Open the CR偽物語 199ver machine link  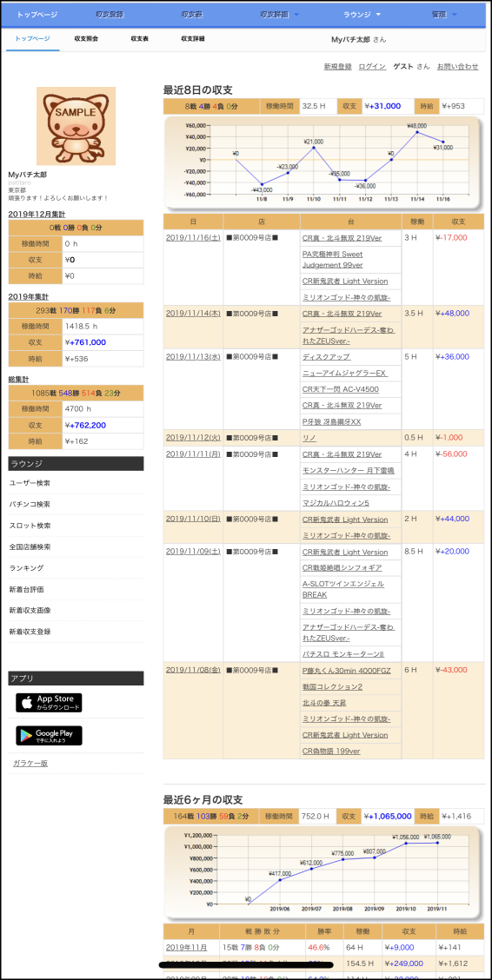[x=331, y=752]
